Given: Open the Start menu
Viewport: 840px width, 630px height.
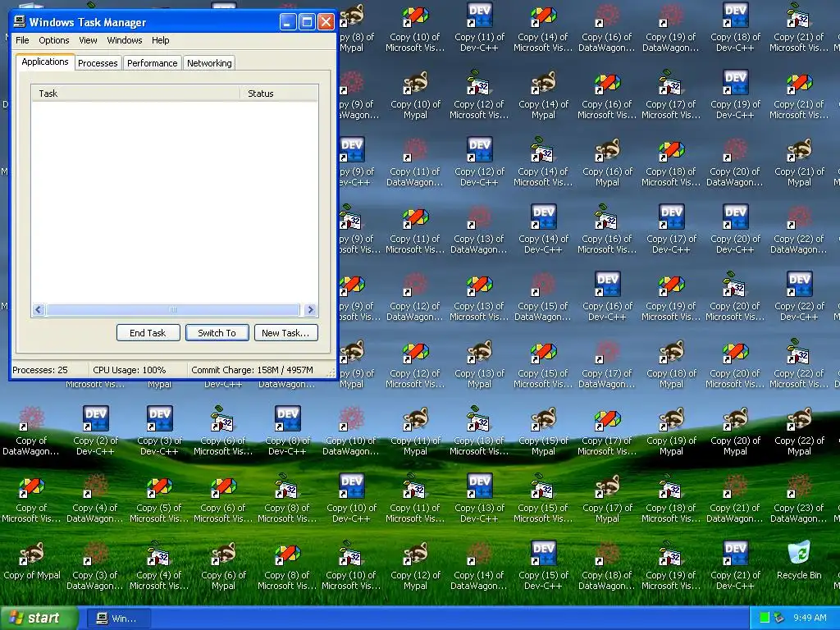Looking at the screenshot, I should (x=39, y=619).
